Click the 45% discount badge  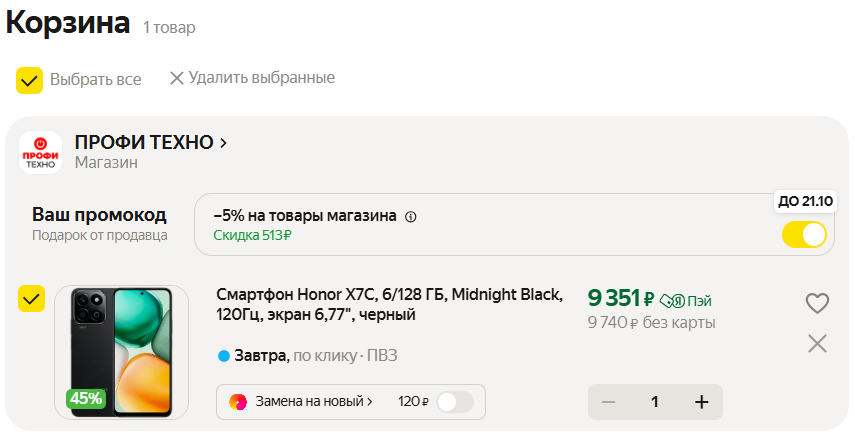pos(86,398)
